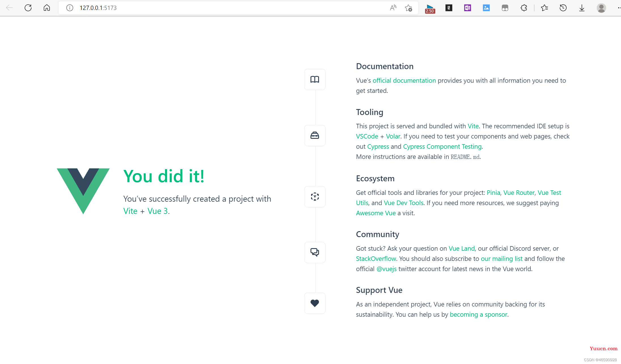This screenshot has width=621, height=364.
Task: Open the Vue Test Utils link
Action: (x=549, y=193)
